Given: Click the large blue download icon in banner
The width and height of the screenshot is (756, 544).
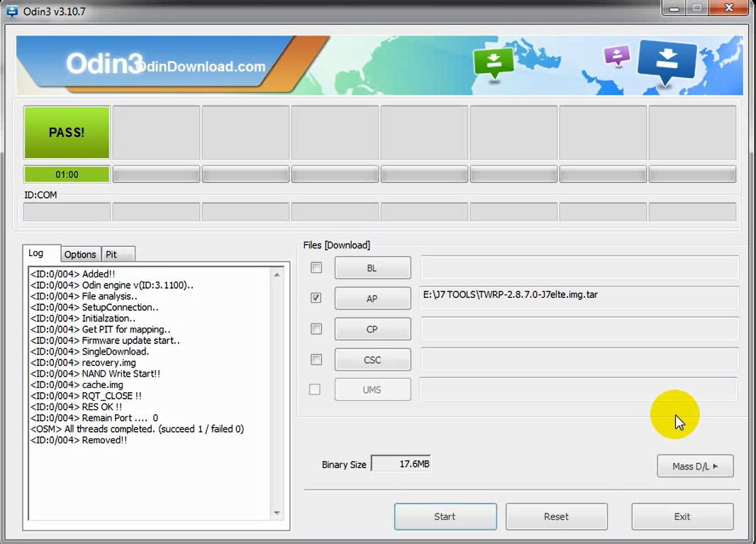Looking at the screenshot, I should 667,61.
